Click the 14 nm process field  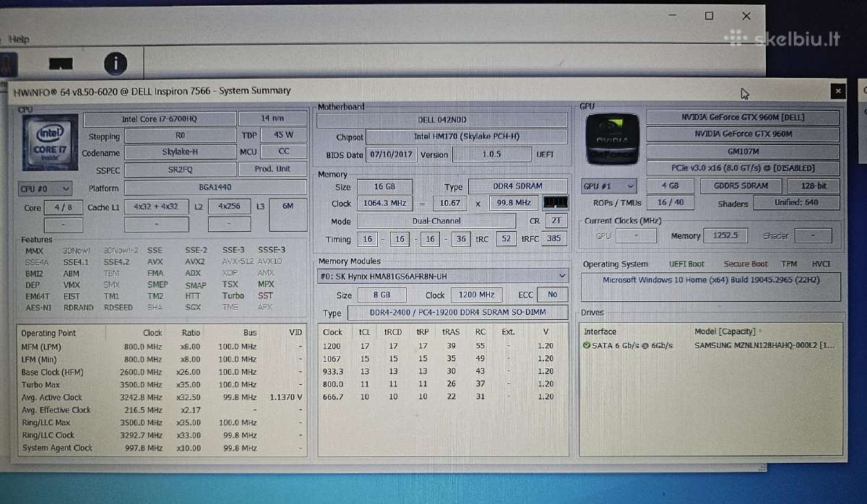[274, 118]
